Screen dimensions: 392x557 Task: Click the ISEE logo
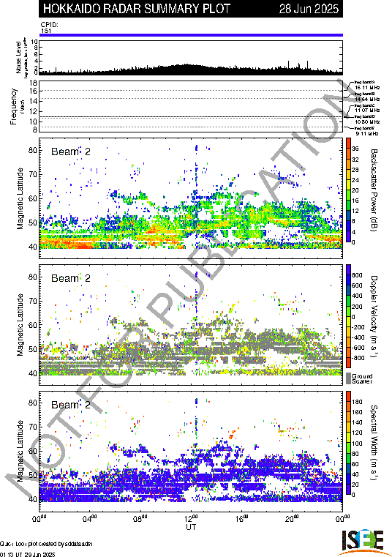point(363,542)
